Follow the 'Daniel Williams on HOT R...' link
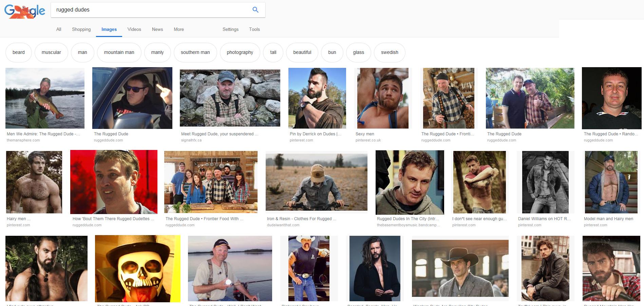Image resolution: width=644 pixels, height=306 pixels. [x=544, y=219]
